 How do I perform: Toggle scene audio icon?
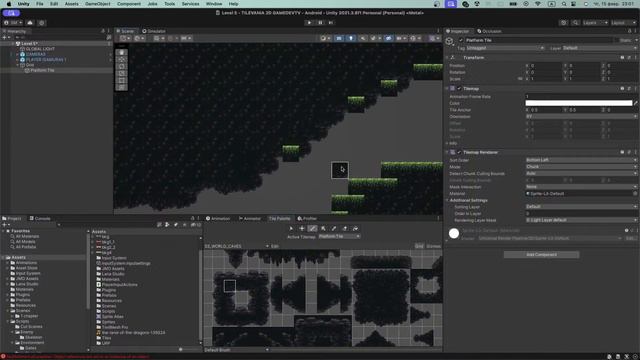click(x=362, y=38)
